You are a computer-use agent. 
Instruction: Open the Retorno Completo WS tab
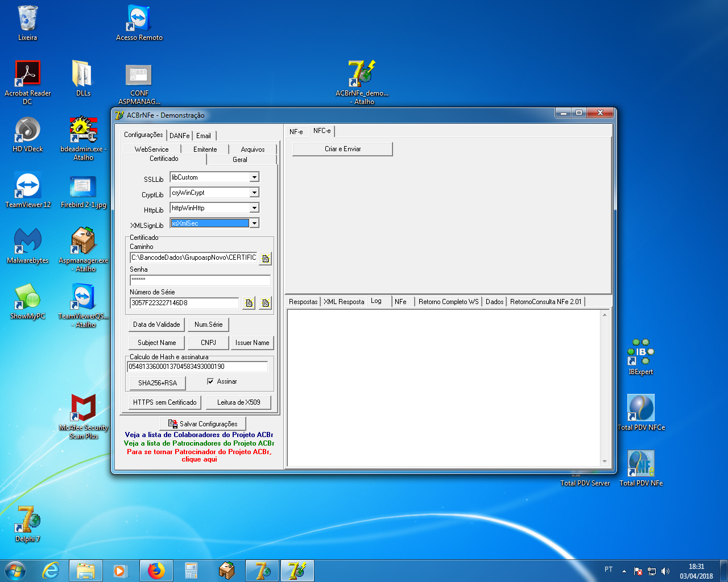tap(448, 302)
